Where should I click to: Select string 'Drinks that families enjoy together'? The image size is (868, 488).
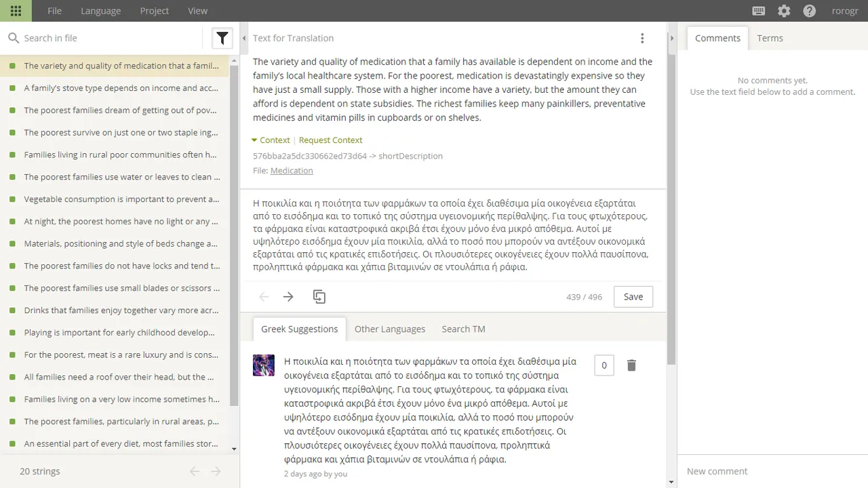115,310
